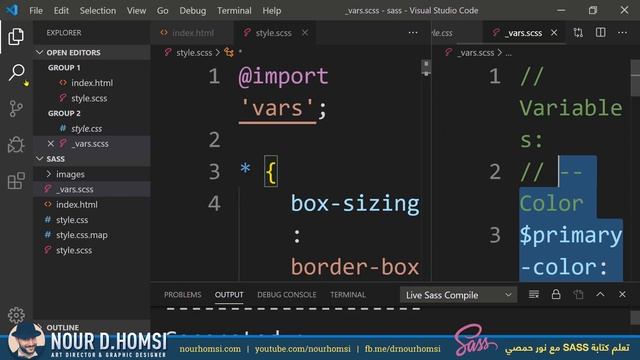Open the Manage gear menu
The width and height of the screenshot is (640, 360).
(16, 315)
